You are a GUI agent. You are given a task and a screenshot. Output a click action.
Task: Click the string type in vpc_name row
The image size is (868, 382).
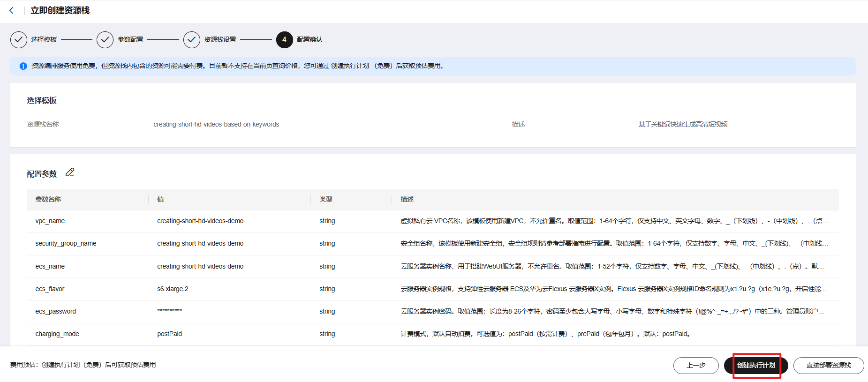click(x=327, y=221)
